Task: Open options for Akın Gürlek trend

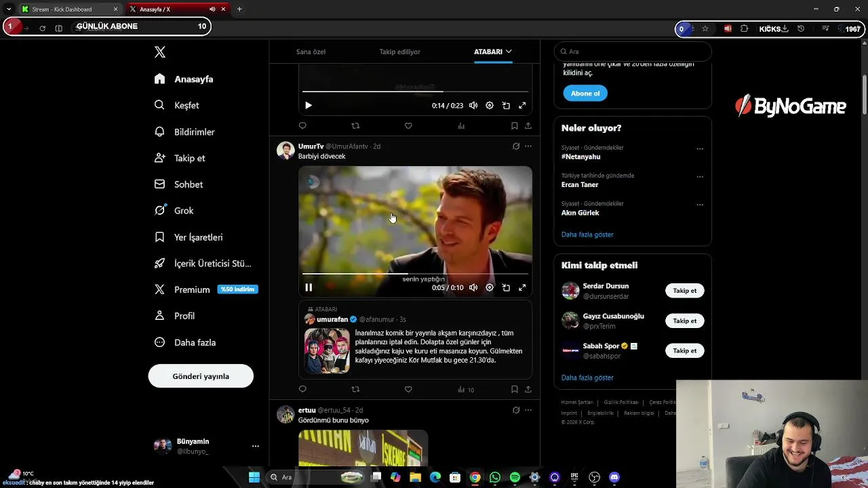Action: (700, 205)
